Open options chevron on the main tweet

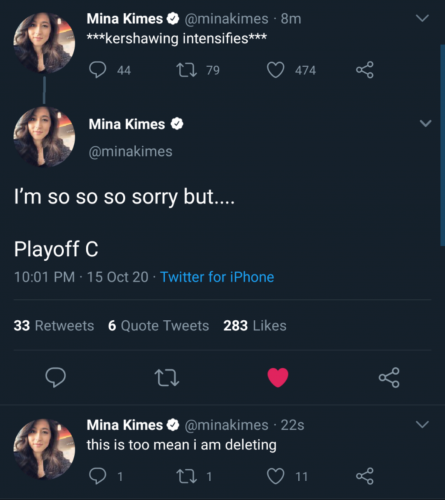pyautogui.click(x=426, y=123)
